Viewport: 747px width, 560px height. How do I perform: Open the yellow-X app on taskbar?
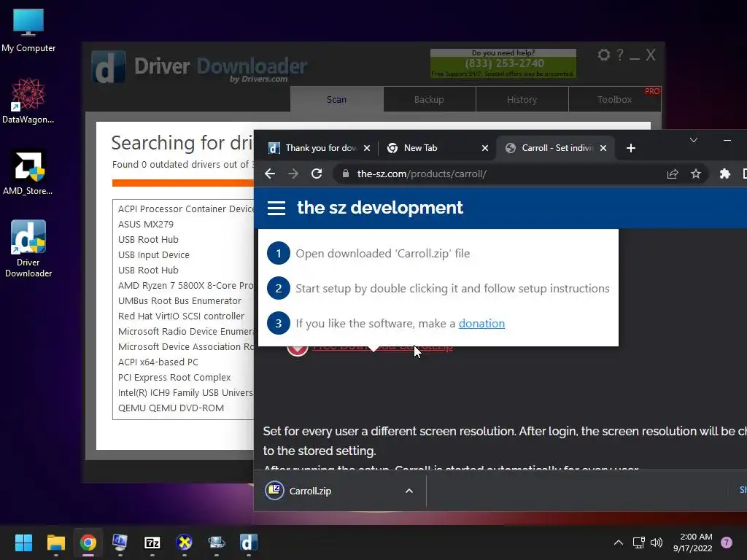[184, 542]
